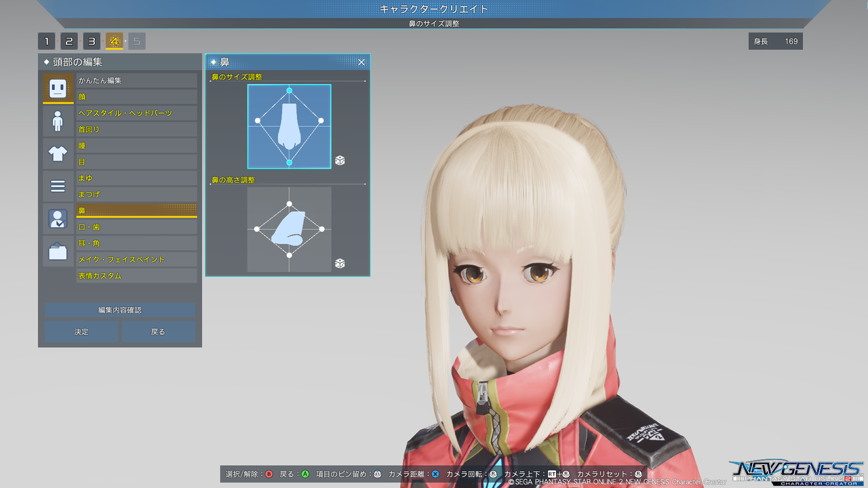
Task: Click 決定 confirm button
Action: point(81,332)
